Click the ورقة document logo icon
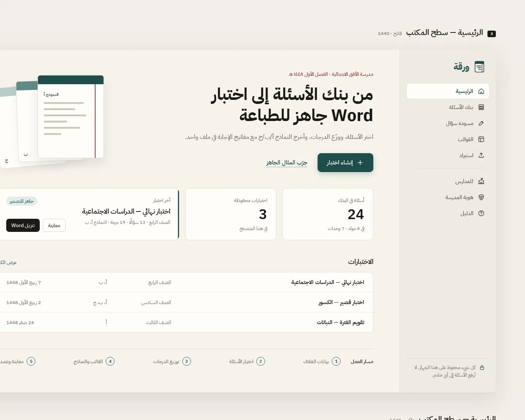The image size is (525, 420). 479,67
